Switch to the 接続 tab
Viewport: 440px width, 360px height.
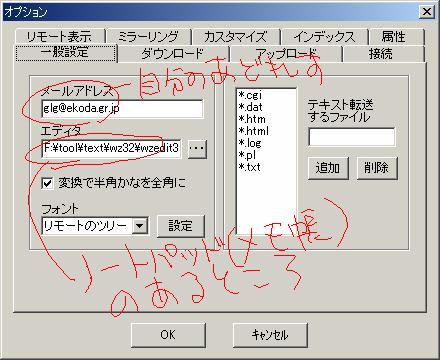[383, 54]
